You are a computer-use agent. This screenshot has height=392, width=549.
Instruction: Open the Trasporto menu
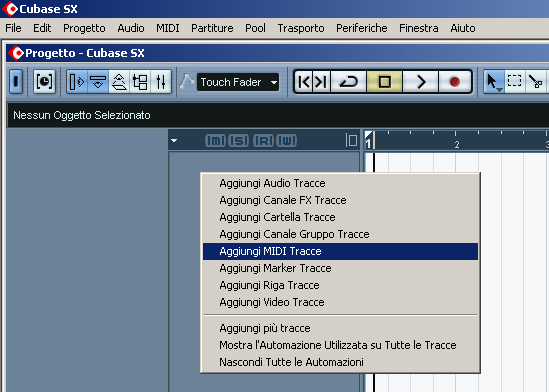[301, 28]
